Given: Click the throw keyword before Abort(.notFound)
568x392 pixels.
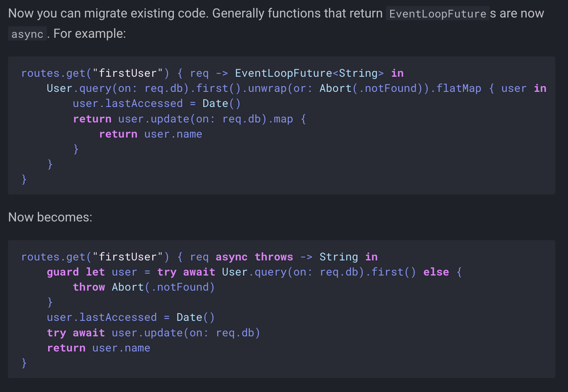Looking at the screenshot, I should click(x=89, y=287).
